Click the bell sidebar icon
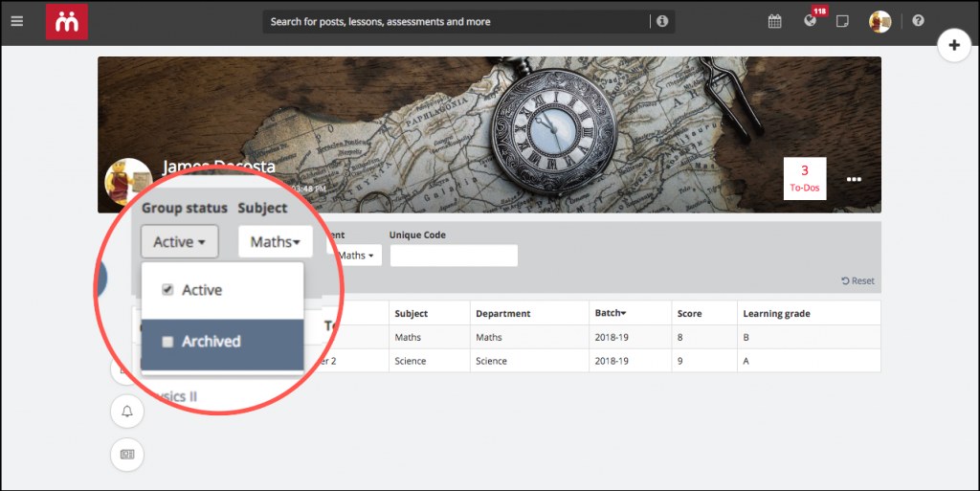This screenshot has width=980, height=491. pyautogui.click(x=127, y=411)
